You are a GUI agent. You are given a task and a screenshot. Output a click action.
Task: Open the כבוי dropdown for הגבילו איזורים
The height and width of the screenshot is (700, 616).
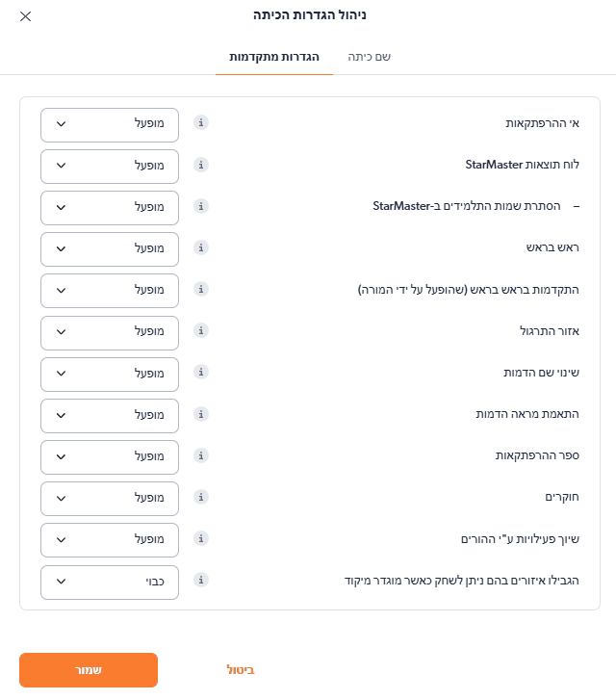point(110,581)
